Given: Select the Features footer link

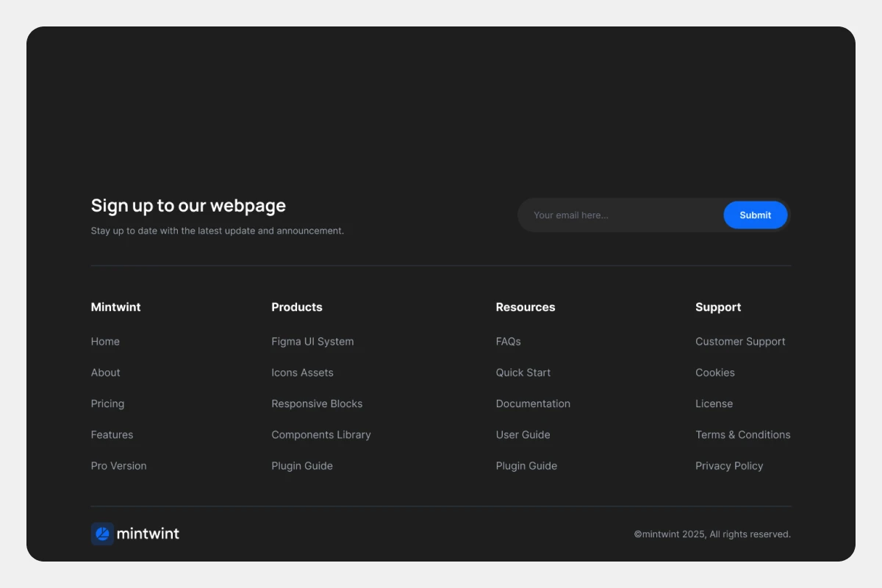Looking at the screenshot, I should (112, 435).
